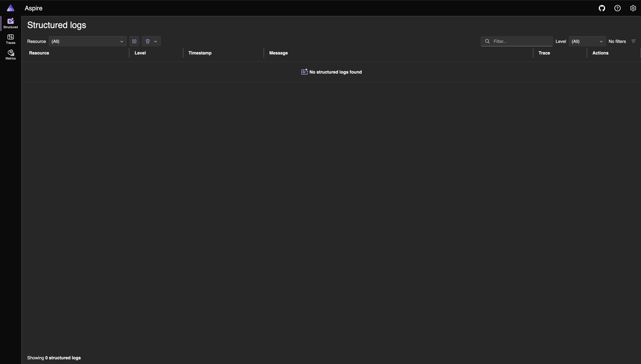Open the Level (All) dropdown
The width and height of the screenshot is (641, 364).
(x=587, y=41)
